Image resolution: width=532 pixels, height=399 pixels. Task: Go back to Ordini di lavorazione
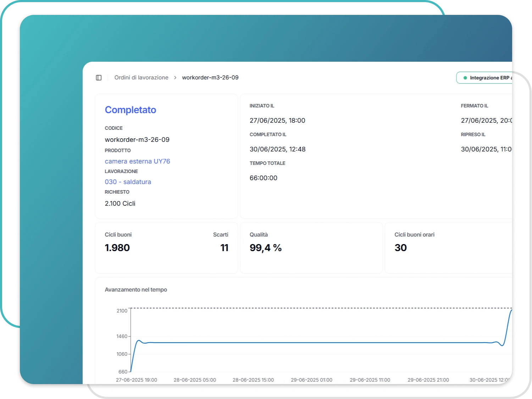[141, 78]
